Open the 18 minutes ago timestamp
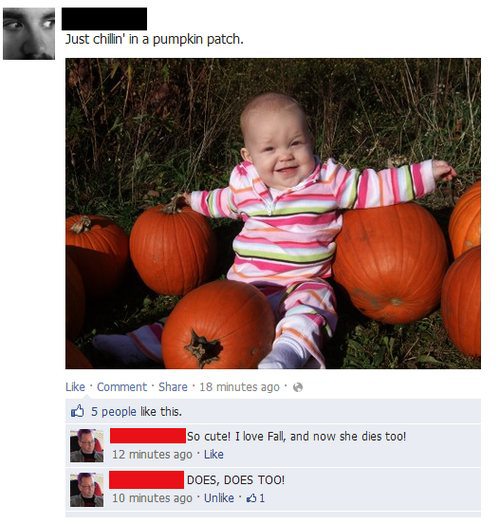This screenshot has width=500, height=524. click(239, 387)
